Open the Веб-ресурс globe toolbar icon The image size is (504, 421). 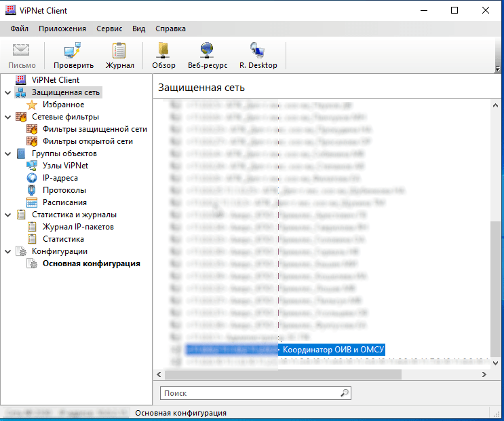(x=207, y=50)
